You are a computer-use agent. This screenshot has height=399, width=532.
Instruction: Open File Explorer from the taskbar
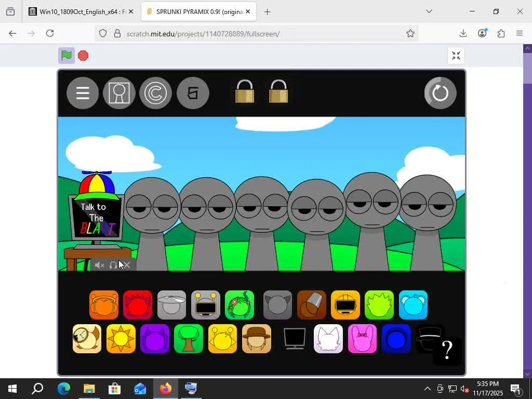coord(89,389)
